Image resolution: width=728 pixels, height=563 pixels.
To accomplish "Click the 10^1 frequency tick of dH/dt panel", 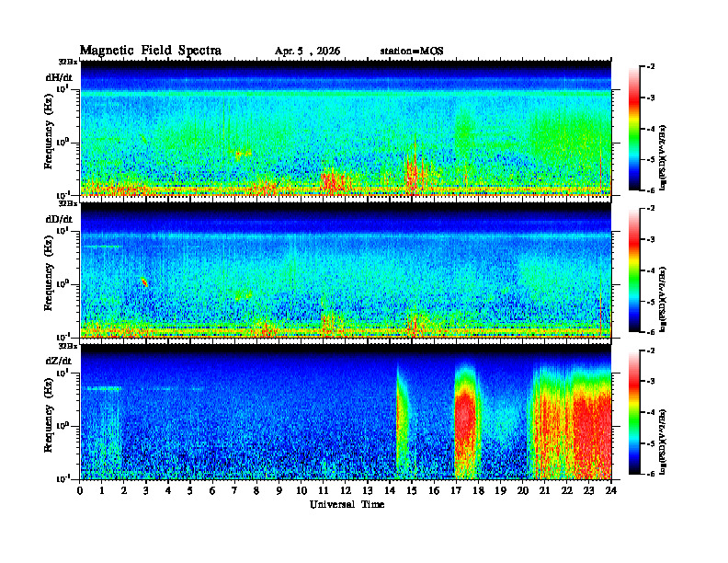I will [63, 88].
